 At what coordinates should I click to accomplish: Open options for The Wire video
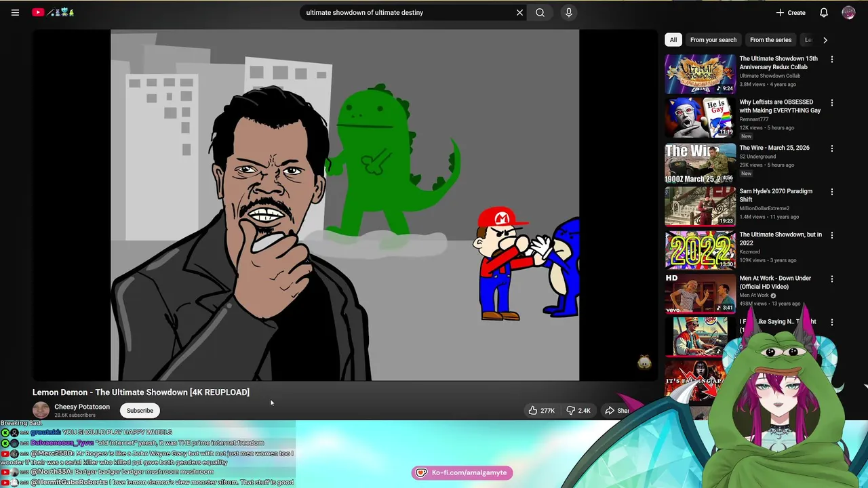pos(832,148)
